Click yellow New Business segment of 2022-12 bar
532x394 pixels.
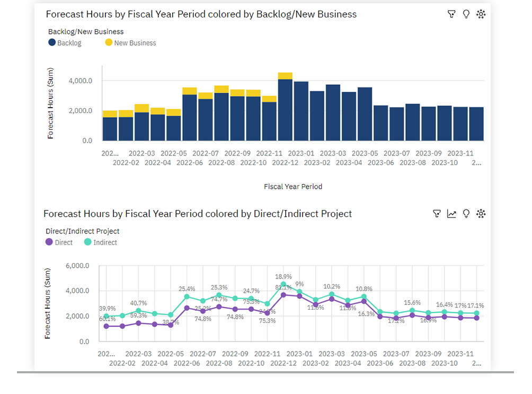(x=285, y=76)
